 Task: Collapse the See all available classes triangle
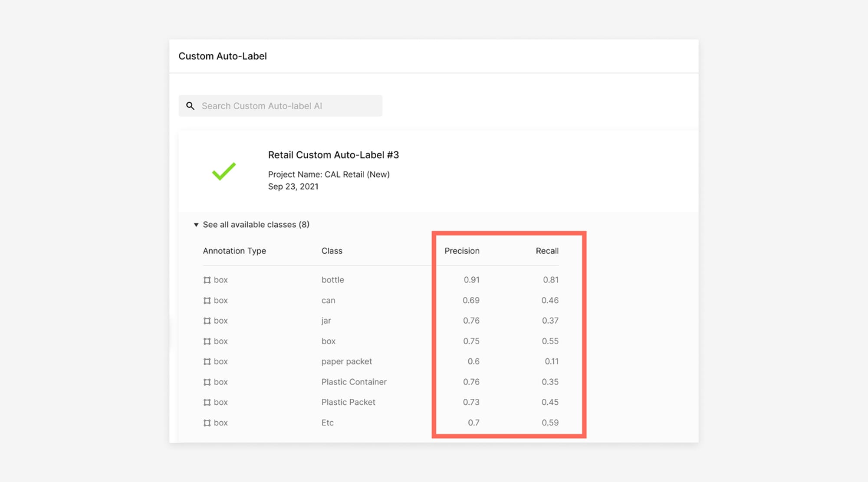point(196,225)
